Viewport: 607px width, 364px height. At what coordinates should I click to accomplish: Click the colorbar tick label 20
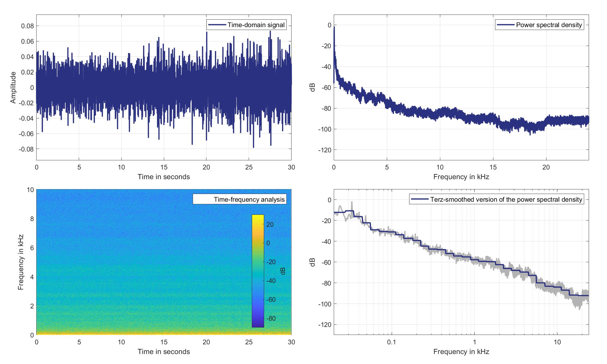click(270, 225)
